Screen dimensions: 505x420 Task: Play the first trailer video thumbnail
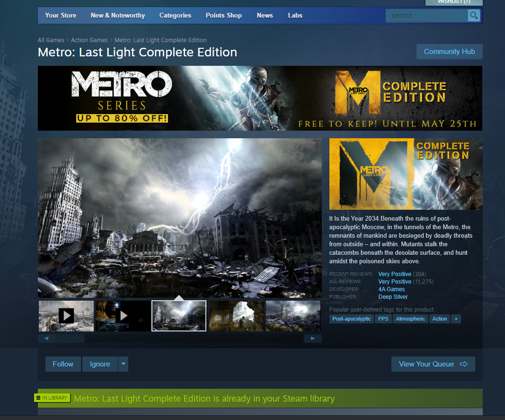click(x=66, y=316)
